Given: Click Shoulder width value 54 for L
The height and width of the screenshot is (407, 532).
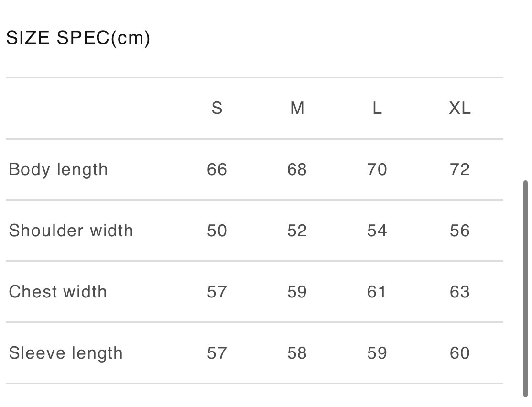Looking at the screenshot, I should [377, 231].
